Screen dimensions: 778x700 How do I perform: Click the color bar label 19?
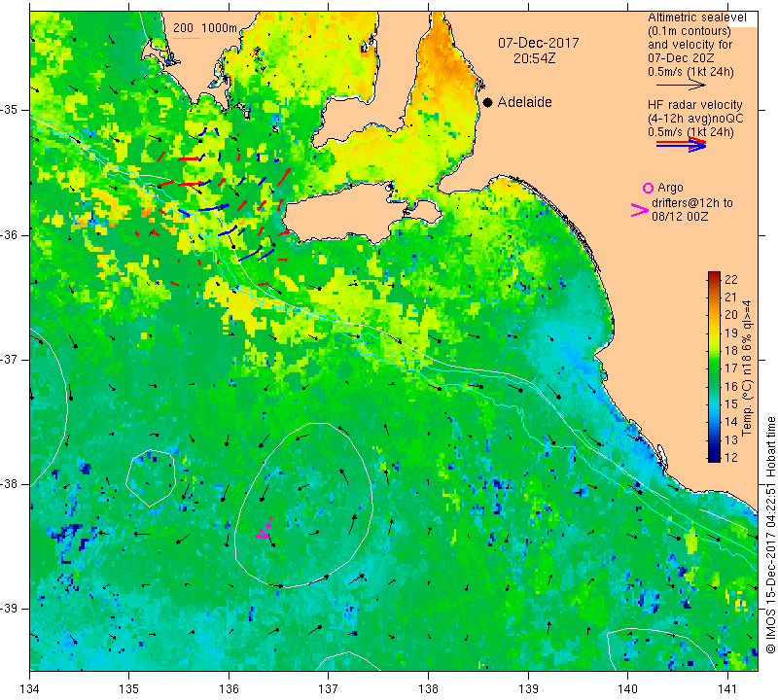[731, 332]
